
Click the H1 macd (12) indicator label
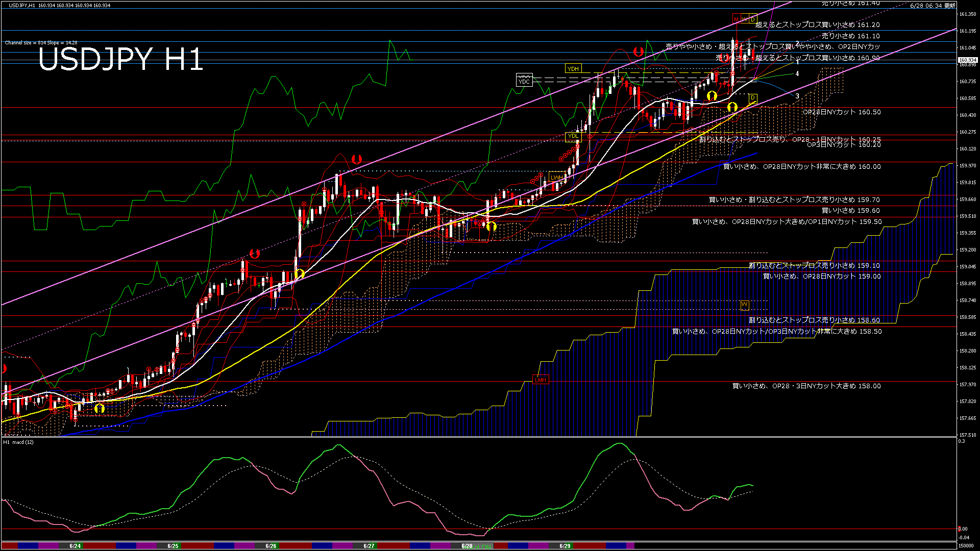18,442
